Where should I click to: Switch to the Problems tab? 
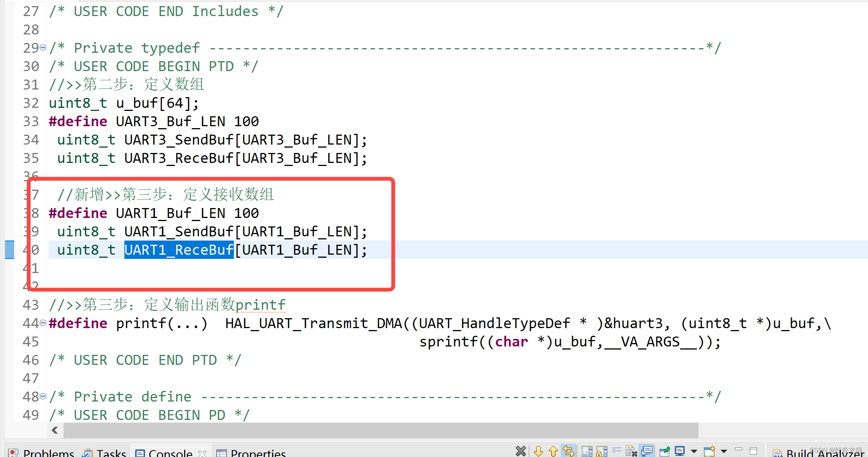click(49, 454)
